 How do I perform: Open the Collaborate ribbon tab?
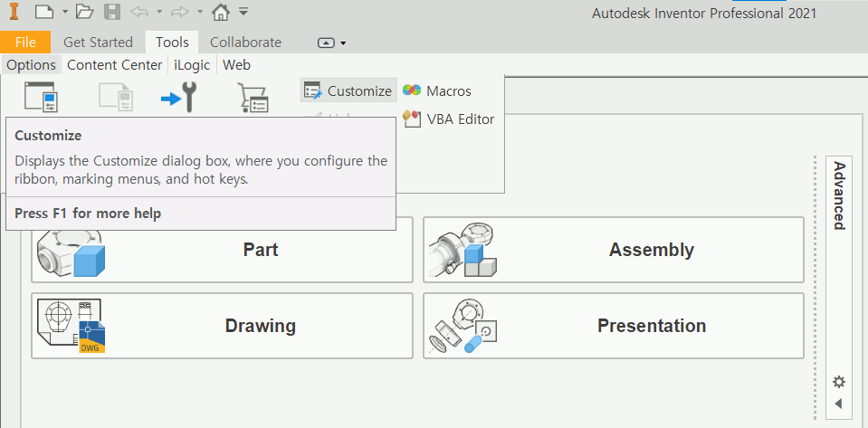pos(245,42)
